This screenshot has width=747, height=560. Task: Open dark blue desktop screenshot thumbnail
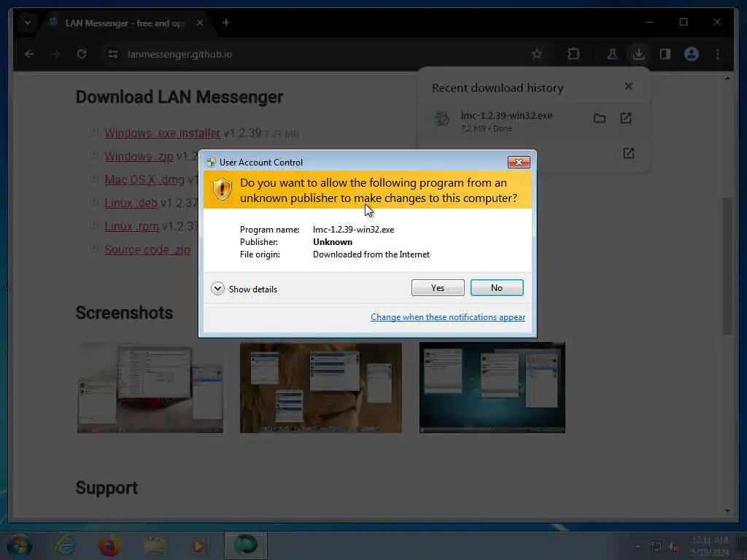coord(492,388)
